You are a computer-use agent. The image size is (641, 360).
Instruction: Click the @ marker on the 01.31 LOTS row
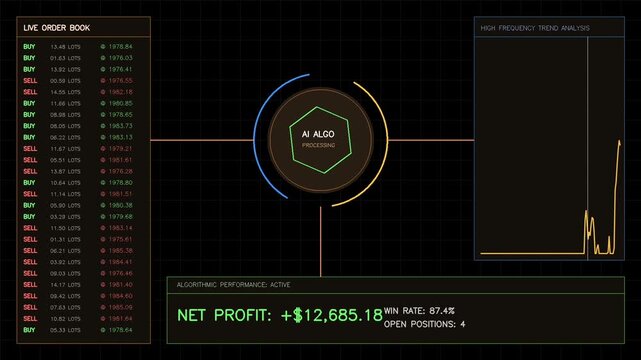pyautogui.click(x=103, y=239)
